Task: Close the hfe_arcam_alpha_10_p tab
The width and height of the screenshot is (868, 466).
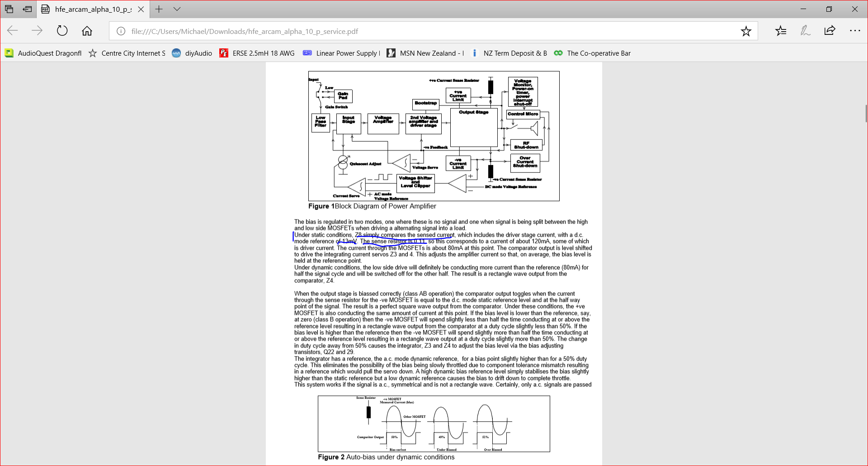Action: (141, 9)
